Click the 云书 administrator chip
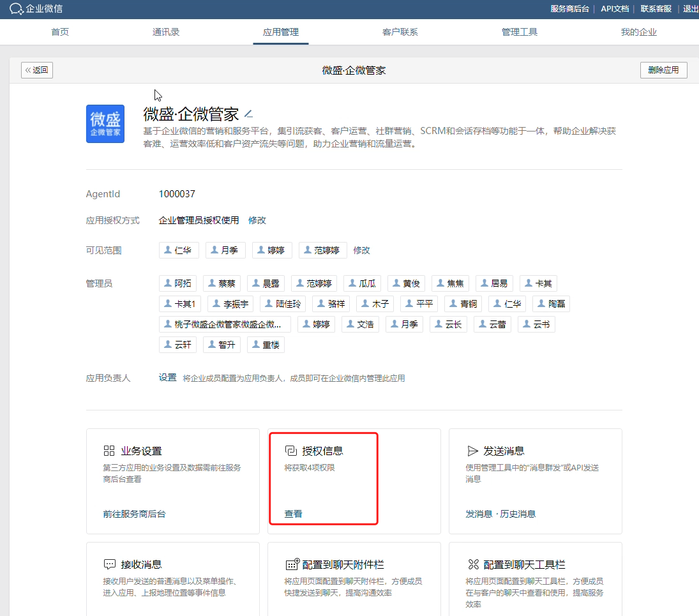Viewport: 699px width, 616px height. [536, 324]
